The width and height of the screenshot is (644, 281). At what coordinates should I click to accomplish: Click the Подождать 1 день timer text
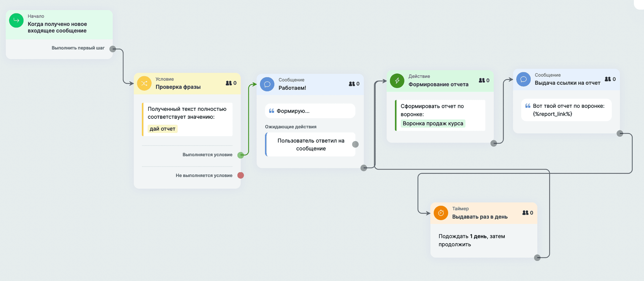(x=472, y=240)
